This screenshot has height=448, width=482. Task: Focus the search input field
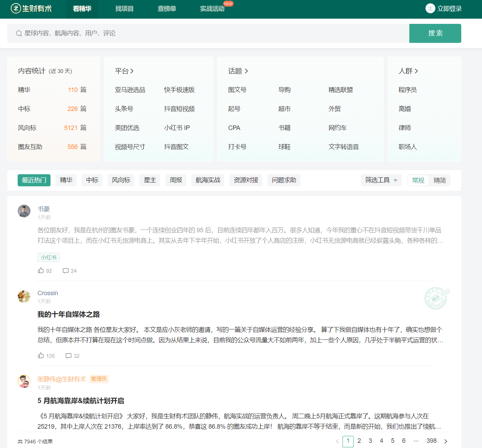[208, 33]
